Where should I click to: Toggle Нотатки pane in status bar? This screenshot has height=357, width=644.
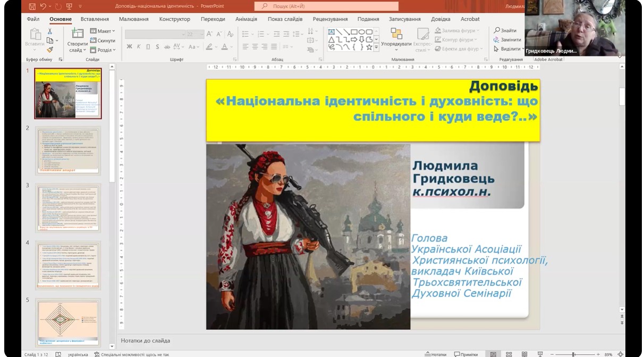[436, 354]
